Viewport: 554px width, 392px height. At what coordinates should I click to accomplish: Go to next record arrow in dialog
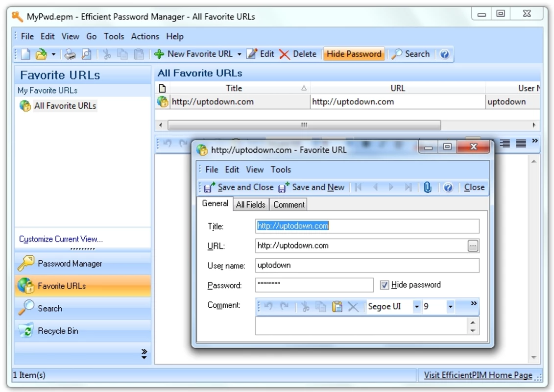click(391, 187)
